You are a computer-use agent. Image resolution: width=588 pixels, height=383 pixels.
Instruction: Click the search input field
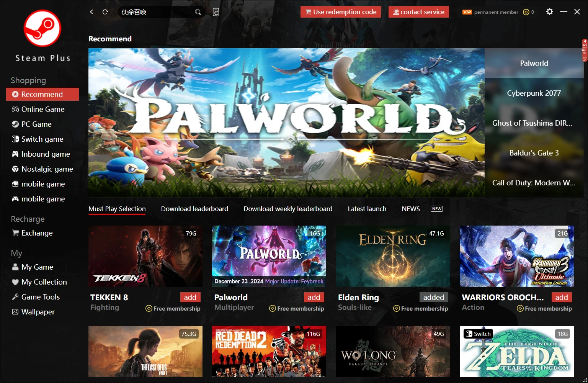click(157, 12)
